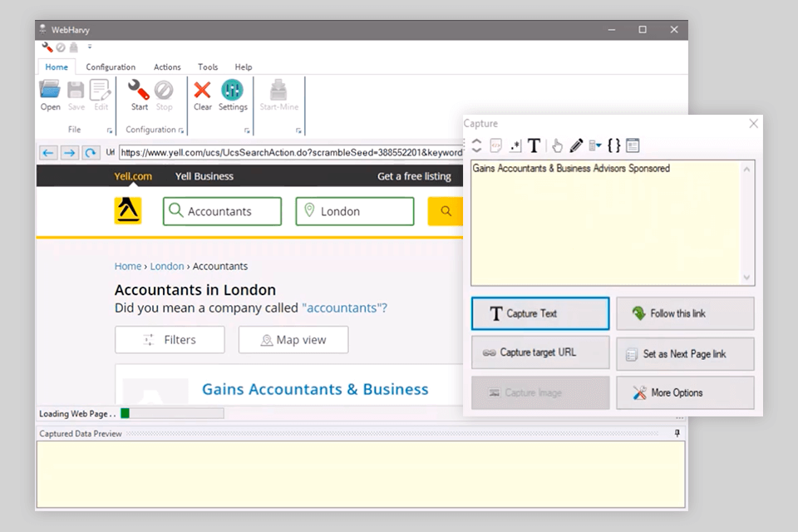Expand the File group dialog launcher
Screen dimensions: 798x532
[x=110, y=131]
